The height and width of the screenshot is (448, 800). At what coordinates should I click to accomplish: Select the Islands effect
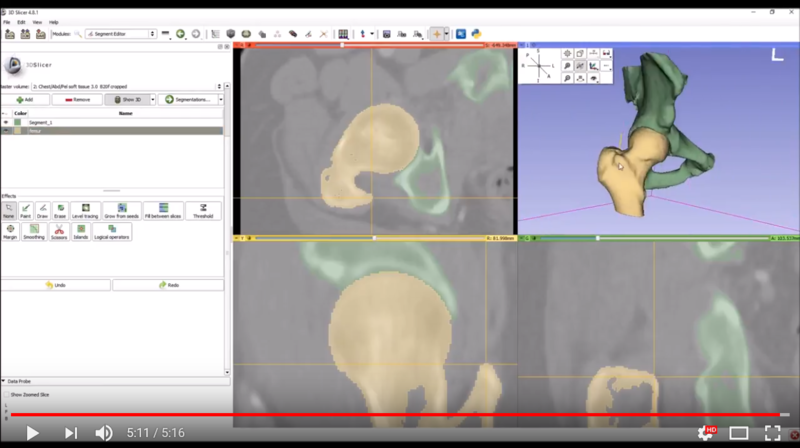[x=81, y=232]
